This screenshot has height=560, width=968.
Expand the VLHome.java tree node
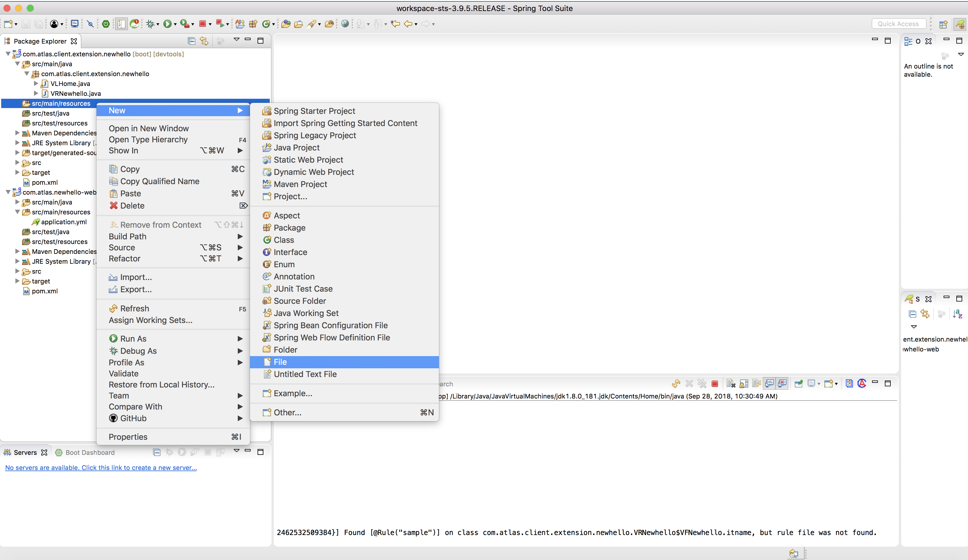click(36, 83)
